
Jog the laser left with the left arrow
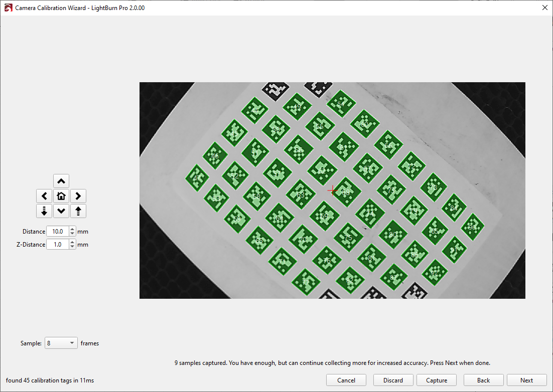pos(44,196)
